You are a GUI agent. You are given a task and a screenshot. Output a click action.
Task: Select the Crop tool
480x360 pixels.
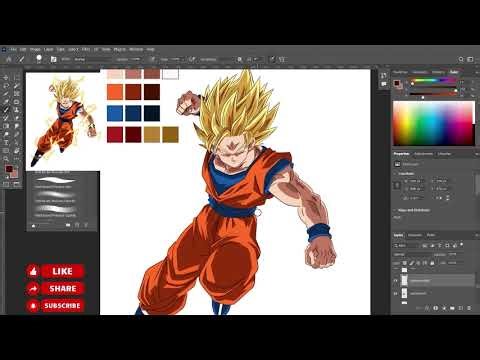[x=6, y=94]
